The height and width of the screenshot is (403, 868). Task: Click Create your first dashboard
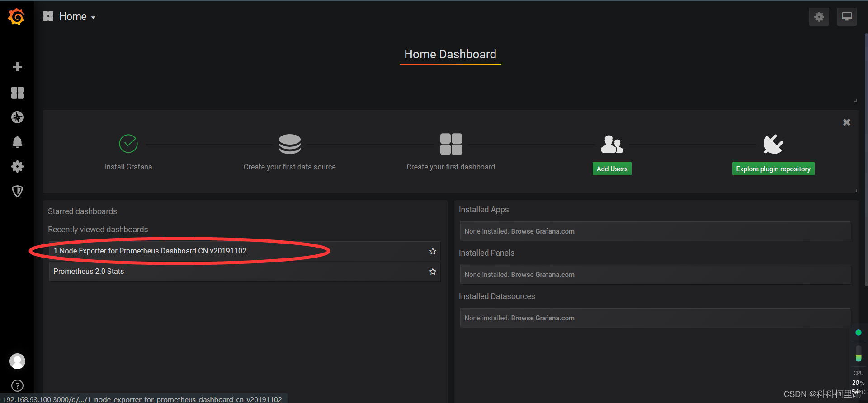451,167
